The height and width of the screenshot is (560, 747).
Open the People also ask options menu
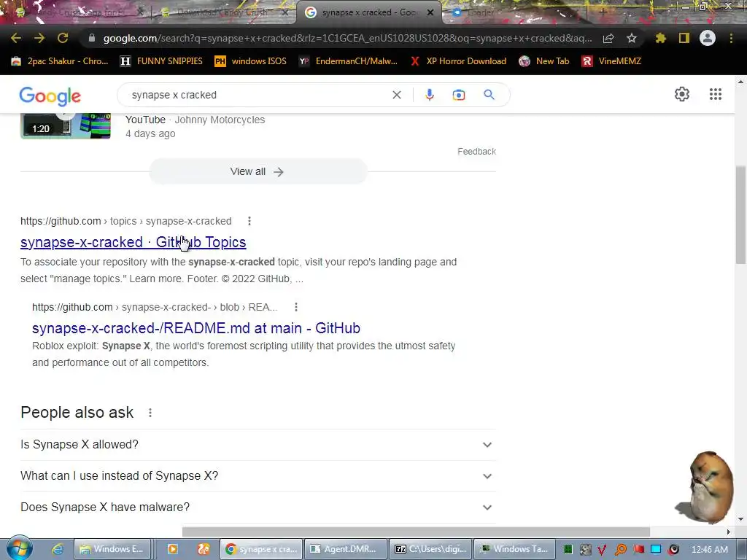[150, 413]
